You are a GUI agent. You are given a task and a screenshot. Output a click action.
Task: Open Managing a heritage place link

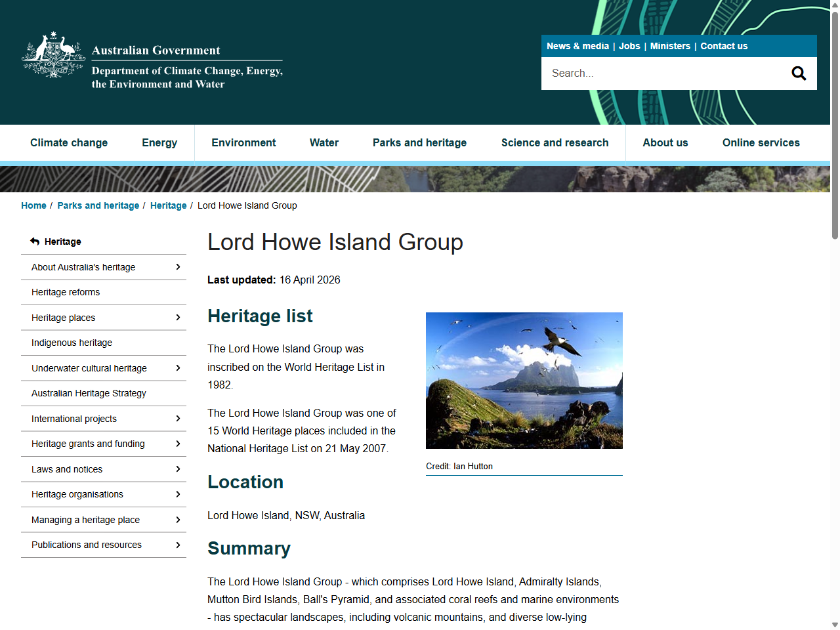(85, 520)
